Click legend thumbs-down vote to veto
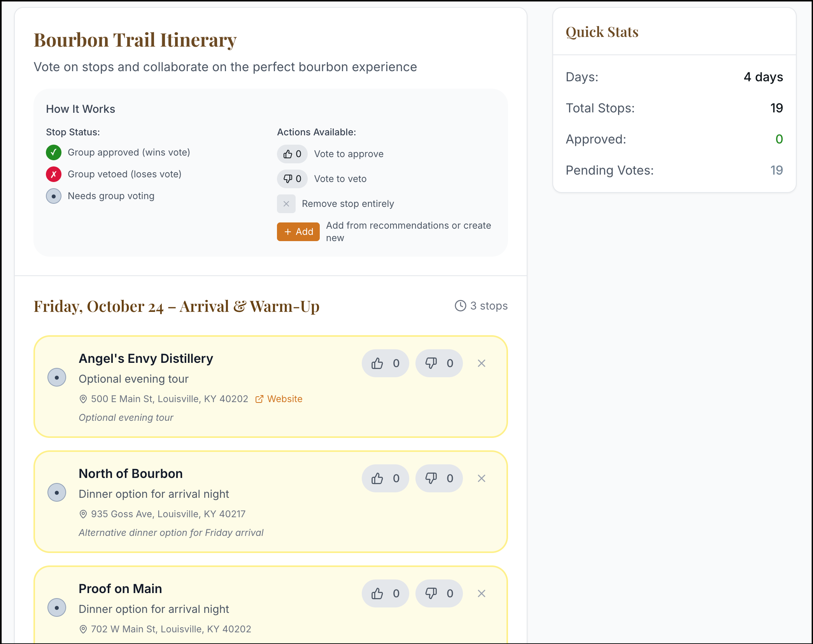The image size is (813, 644). point(292,179)
